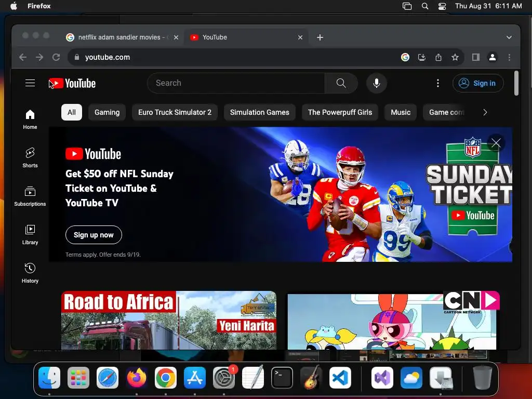Open Control Center in menu bar
This screenshot has width=532, height=399.
442,6
